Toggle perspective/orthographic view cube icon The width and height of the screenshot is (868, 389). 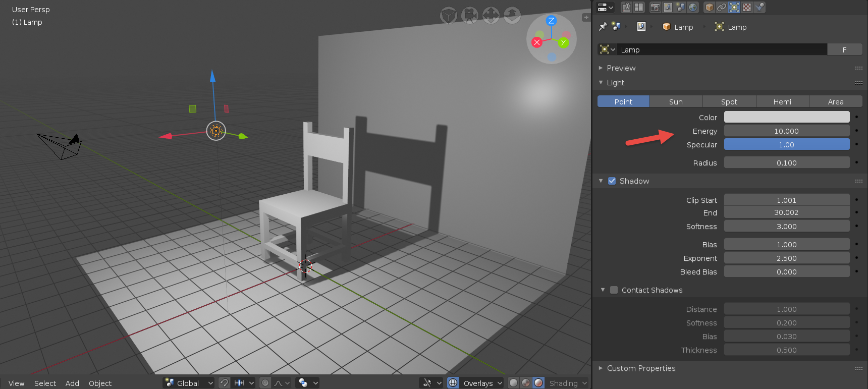448,15
